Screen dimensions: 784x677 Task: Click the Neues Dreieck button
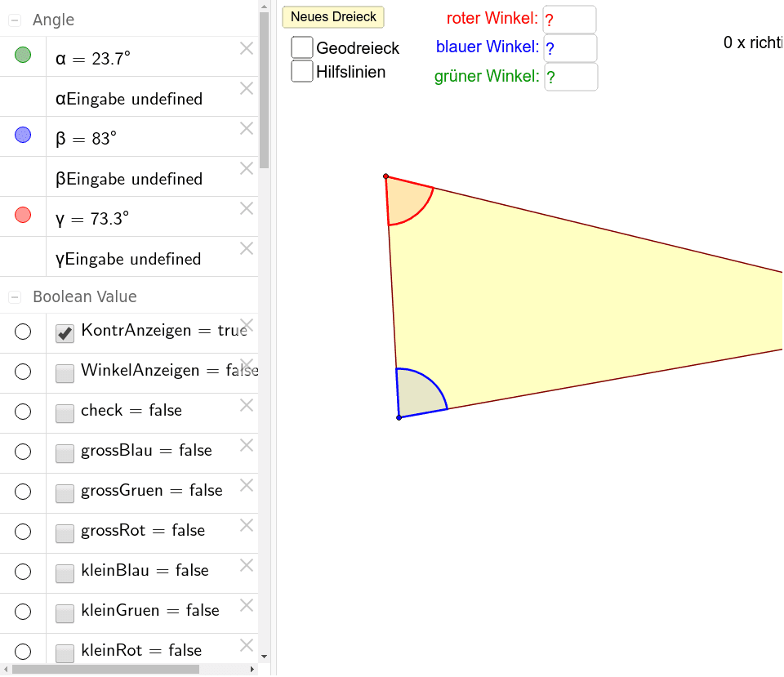[x=333, y=17]
